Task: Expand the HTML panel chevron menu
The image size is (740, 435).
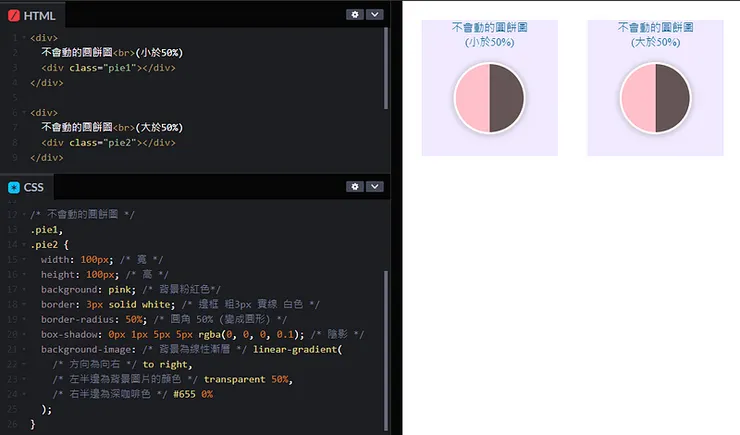Action: [x=375, y=15]
